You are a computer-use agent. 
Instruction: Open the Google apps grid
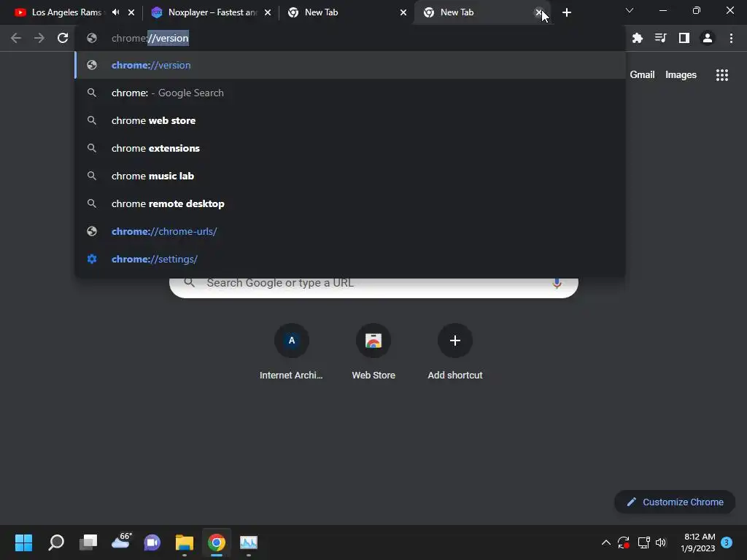722,75
